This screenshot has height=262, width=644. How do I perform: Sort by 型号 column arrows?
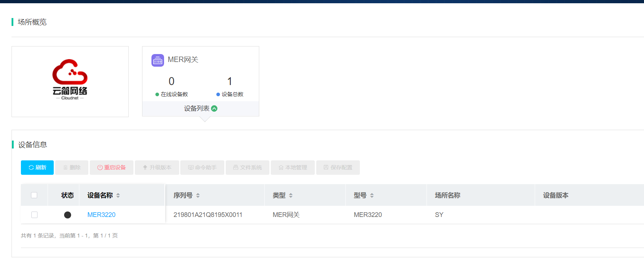[372, 195]
